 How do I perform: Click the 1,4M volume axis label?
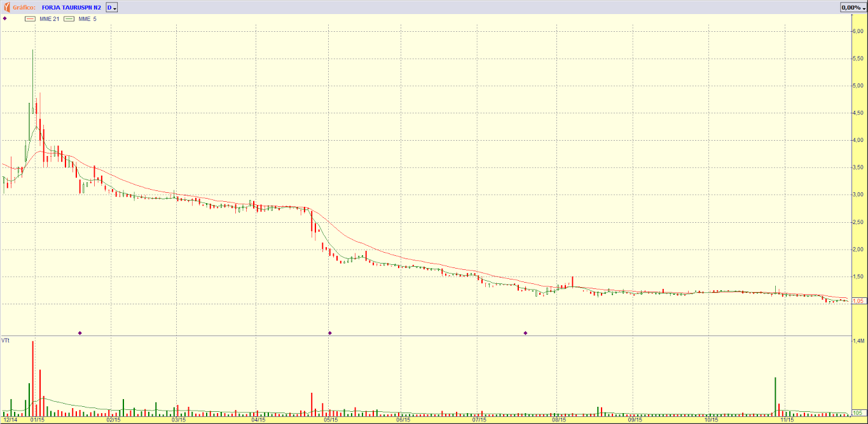coord(857,341)
